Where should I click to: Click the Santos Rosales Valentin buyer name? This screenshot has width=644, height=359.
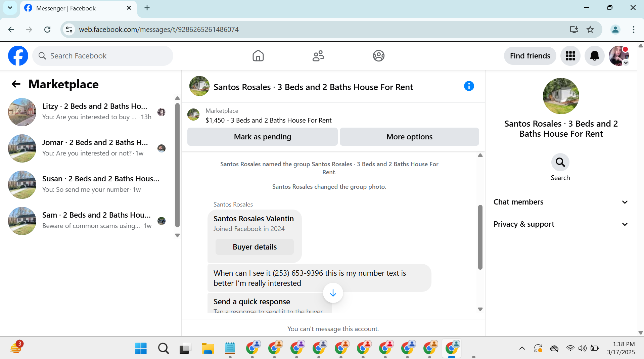[254, 219]
